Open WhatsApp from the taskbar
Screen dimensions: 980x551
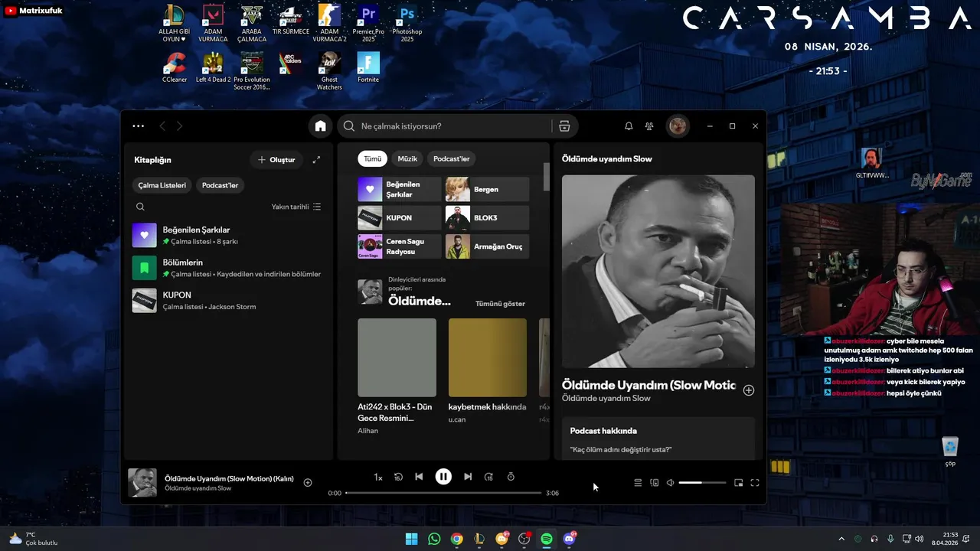pyautogui.click(x=434, y=539)
